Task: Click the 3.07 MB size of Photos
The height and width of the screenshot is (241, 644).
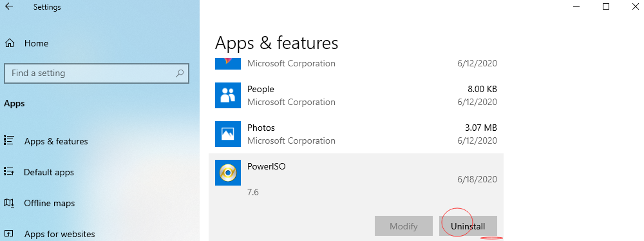Action: (481, 128)
